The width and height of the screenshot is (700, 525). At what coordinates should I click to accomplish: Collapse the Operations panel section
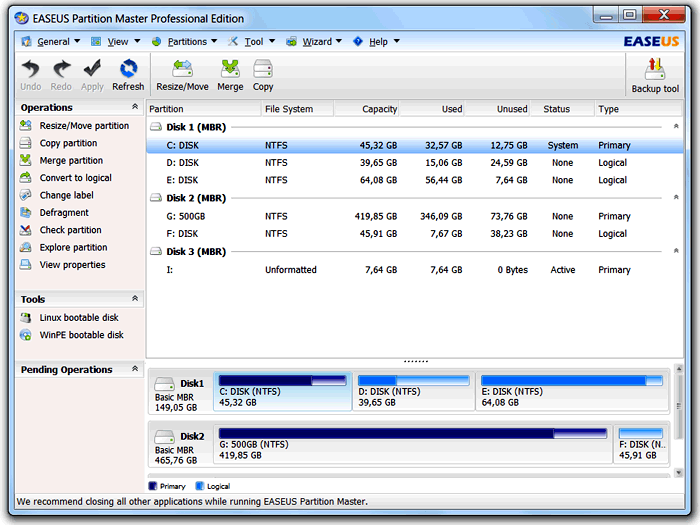tap(135, 107)
